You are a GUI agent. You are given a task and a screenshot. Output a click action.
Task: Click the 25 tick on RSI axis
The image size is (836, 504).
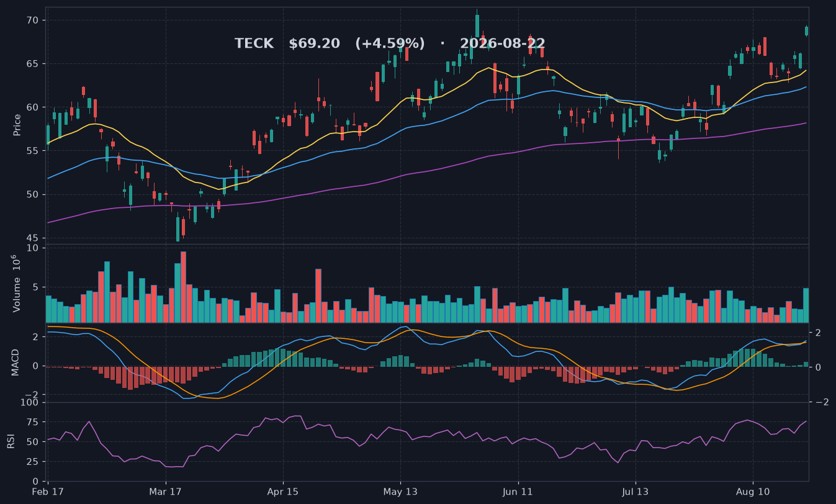coord(32,462)
